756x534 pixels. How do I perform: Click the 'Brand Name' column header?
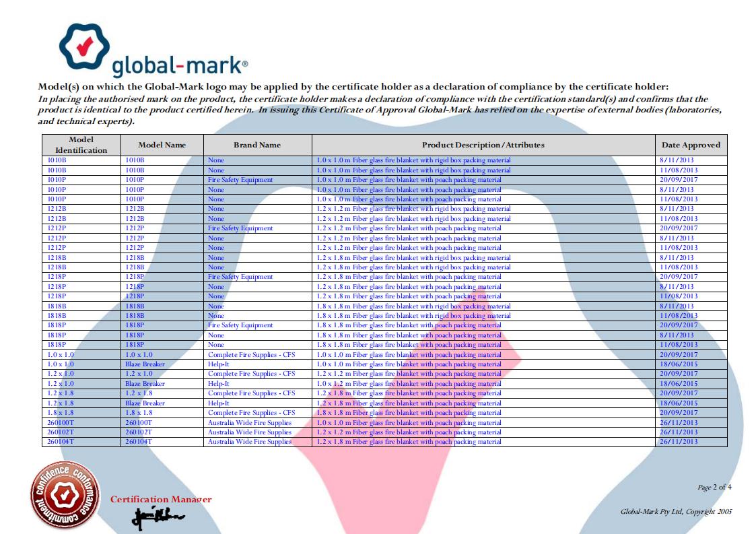pyautogui.click(x=257, y=145)
